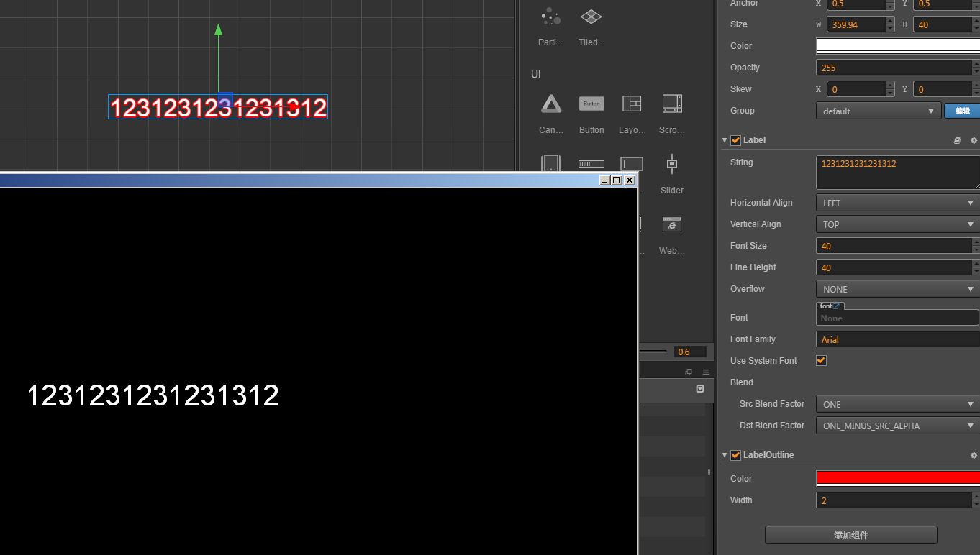Open the Group dropdown set to default
The image size is (980, 555).
pyautogui.click(x=878, y=111)
